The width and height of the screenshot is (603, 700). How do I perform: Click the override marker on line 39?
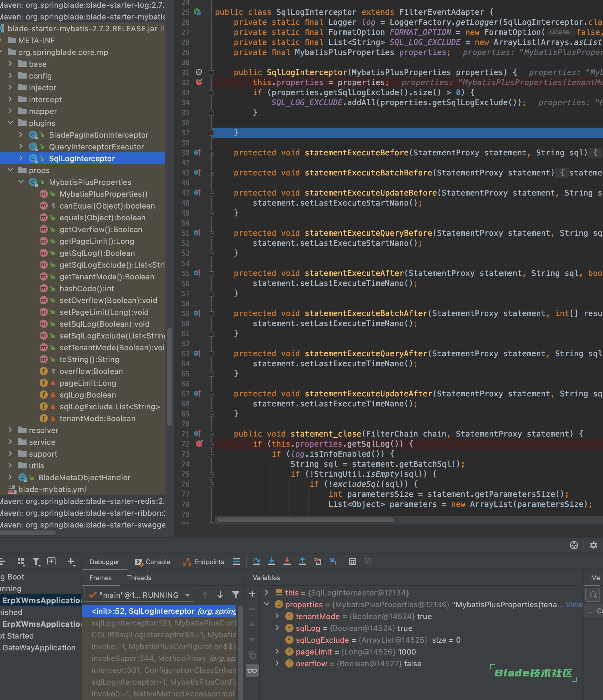[197, 153]
